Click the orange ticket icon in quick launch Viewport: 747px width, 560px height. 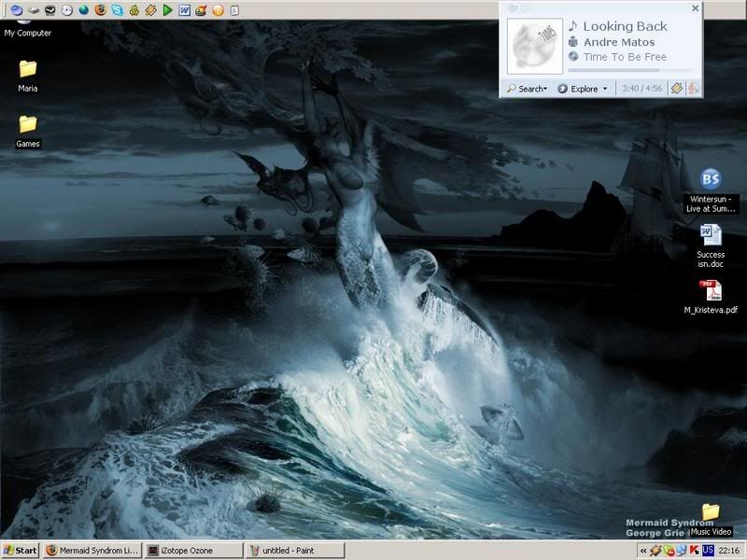click(151, 10)
